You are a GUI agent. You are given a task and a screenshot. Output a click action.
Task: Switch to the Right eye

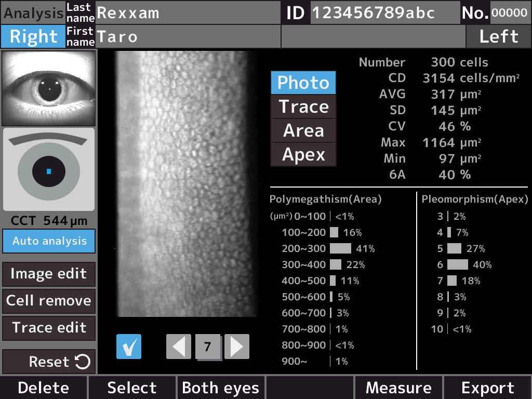[x=33, y=37]
